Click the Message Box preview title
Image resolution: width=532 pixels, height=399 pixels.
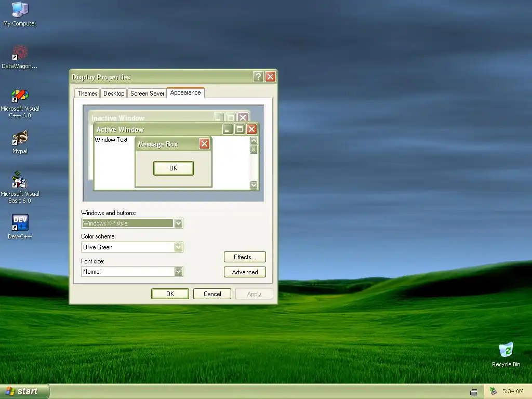158,144
